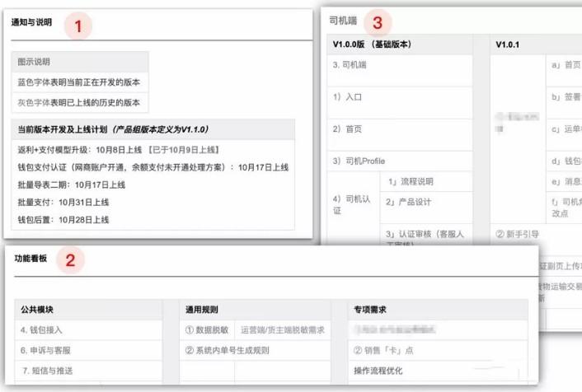Click the red number 1 badge
Screen dimensions: 582x392
[78, 26]
